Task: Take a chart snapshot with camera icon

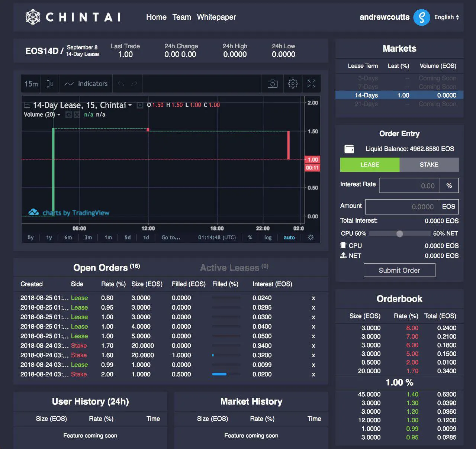Action: click(x=273, y=84)
